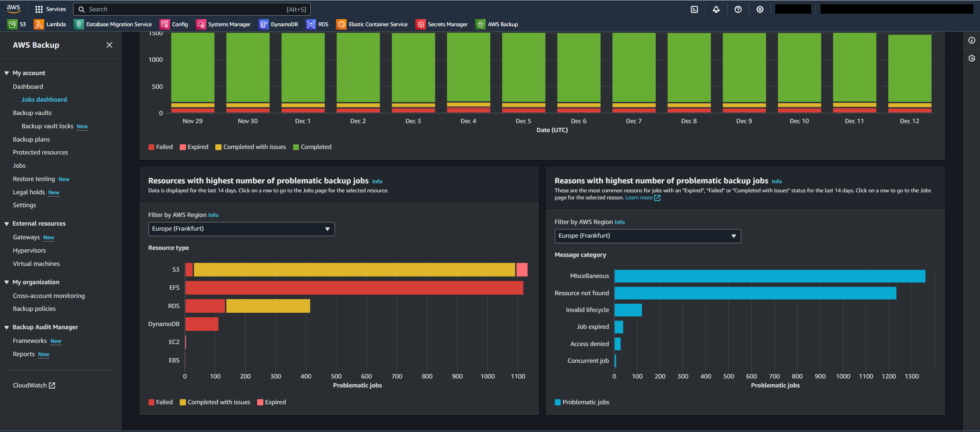The image size is (980, 432).
Task: Collapse the External resources section
Action: pyautogui.click(x=7, y=224)
